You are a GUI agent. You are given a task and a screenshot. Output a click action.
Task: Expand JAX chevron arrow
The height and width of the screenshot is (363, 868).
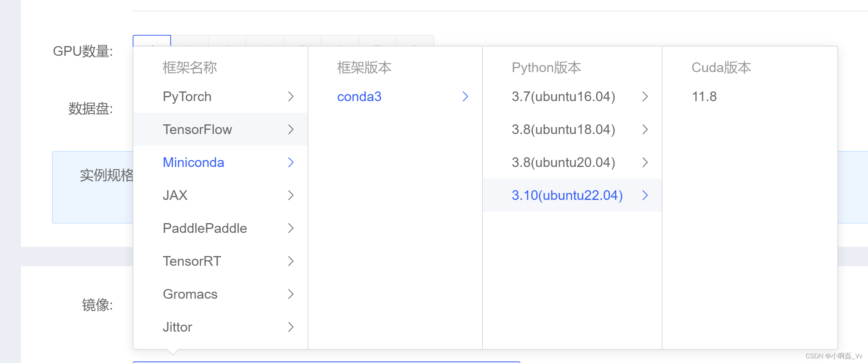coord(291,195)
